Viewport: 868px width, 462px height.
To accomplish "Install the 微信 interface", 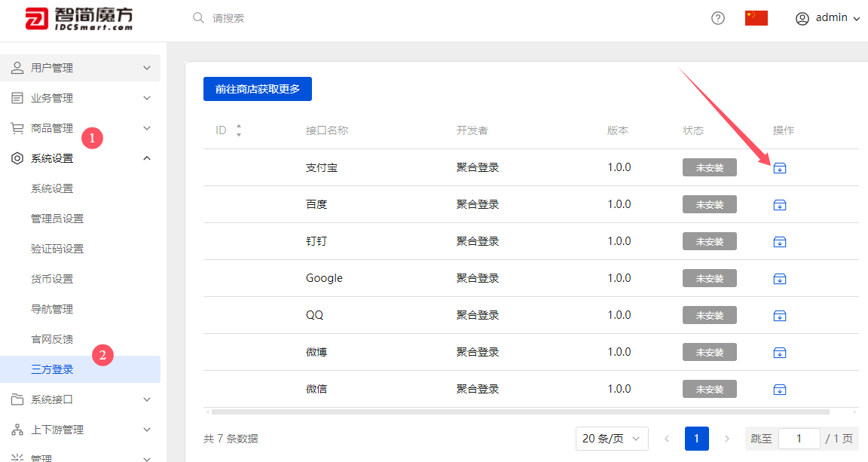I will tap(780, 389).
